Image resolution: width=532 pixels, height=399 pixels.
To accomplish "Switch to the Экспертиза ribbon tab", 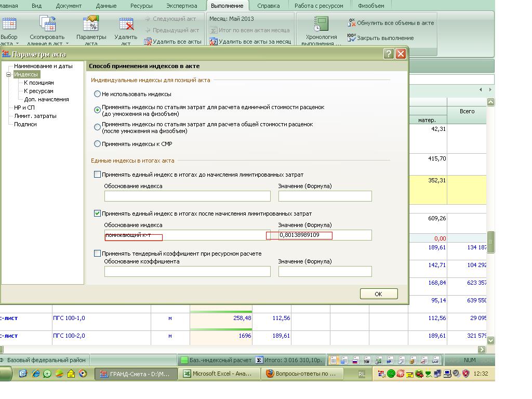I will coord(181,6).
